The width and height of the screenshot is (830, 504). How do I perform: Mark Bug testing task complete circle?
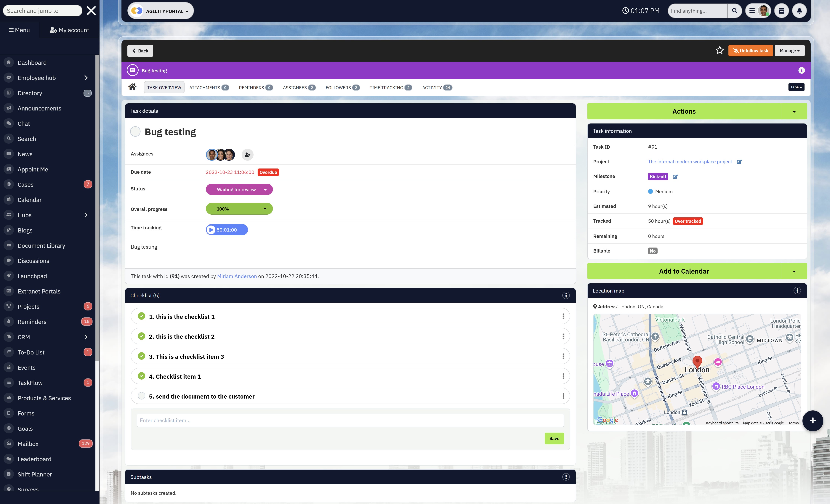[x=135, y=132]
